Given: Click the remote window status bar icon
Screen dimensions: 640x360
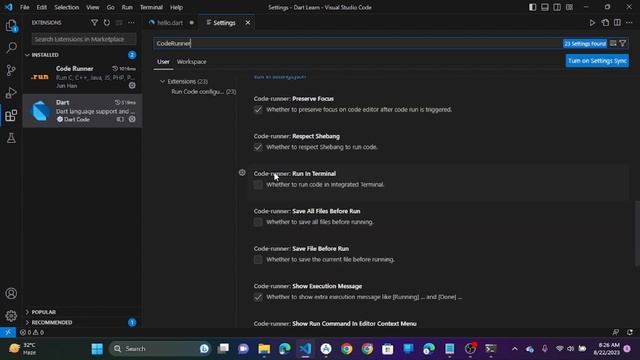Looking at the screenshot, I should pyautogui.click(x=8, y=332).
